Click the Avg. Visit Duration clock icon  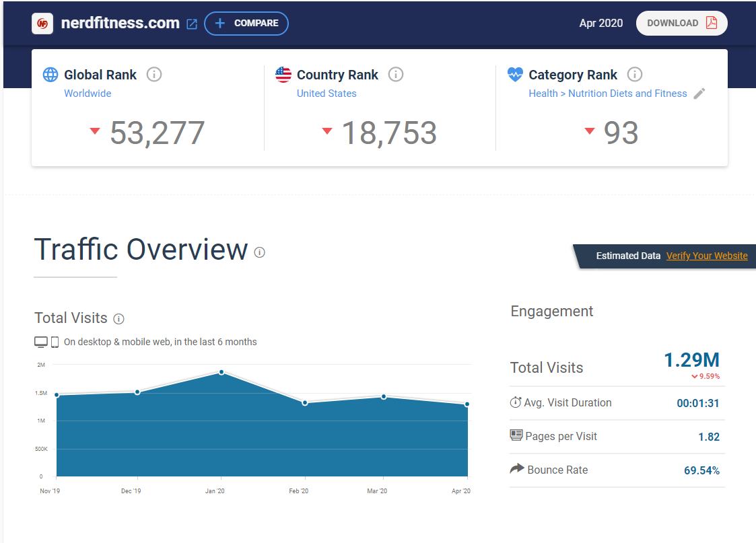(x=516, y=402)
